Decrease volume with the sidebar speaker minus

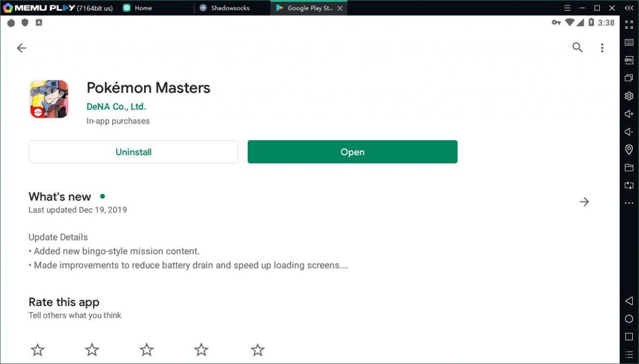pyautogui.click(x=629, y=132)
